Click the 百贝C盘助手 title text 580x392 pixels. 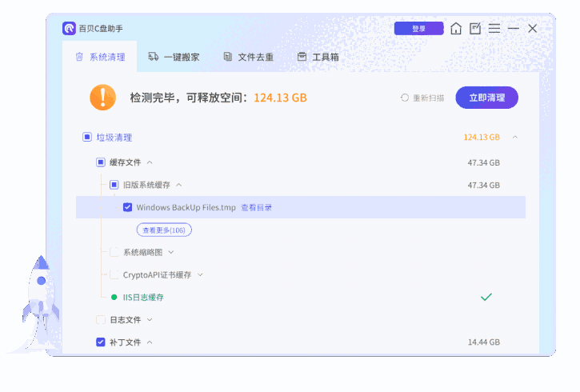pyautogui.click(x=101, y=29)
